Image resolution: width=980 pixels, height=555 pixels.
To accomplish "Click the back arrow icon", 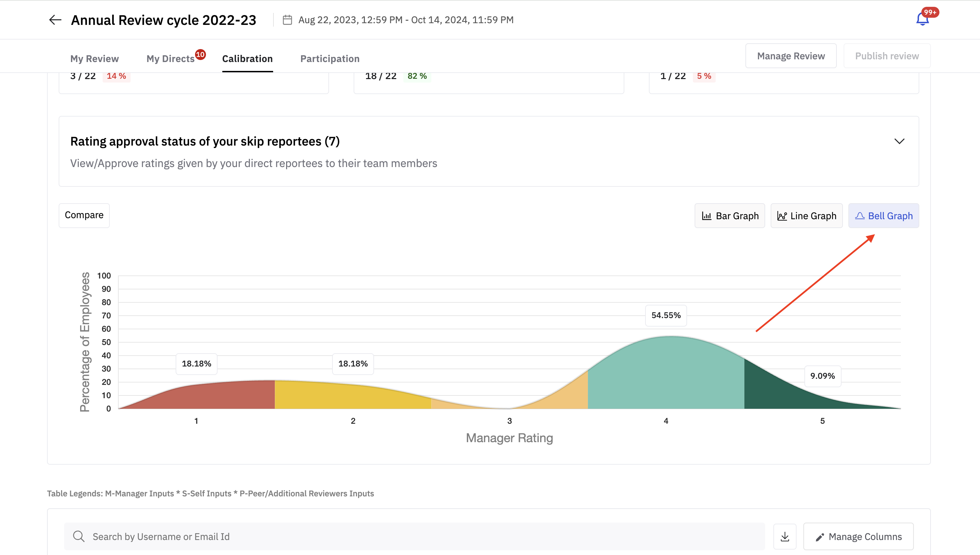I will 55,20.
